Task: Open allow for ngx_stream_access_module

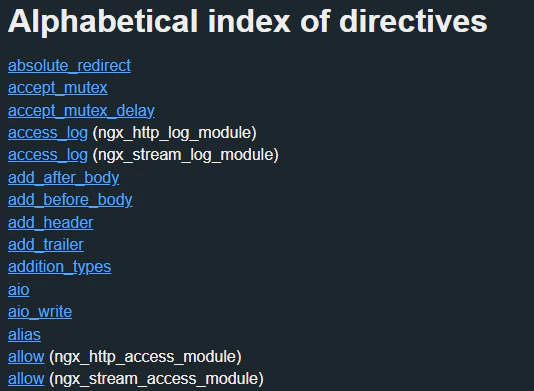Action: point(26,379)
